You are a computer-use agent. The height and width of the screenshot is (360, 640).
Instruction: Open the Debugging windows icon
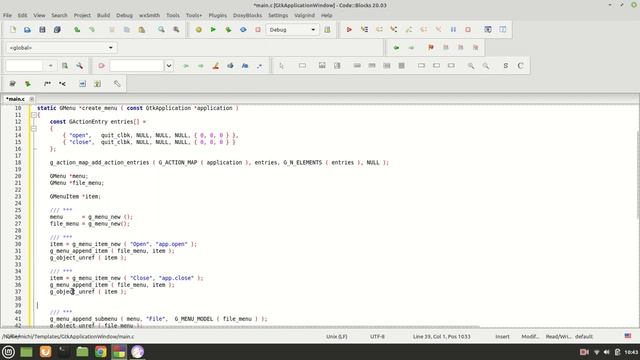488,29
